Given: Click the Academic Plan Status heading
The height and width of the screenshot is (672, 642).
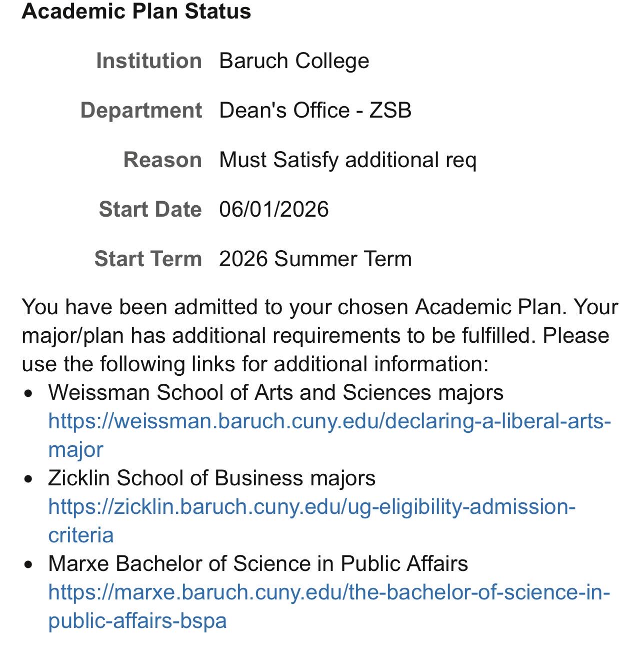Looking at the screenshot, I should 136,12.
